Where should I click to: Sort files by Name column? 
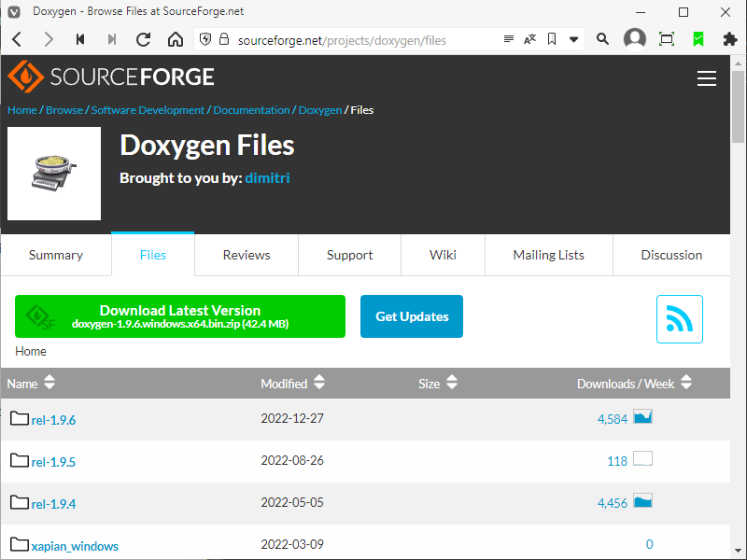coord(31,384)
